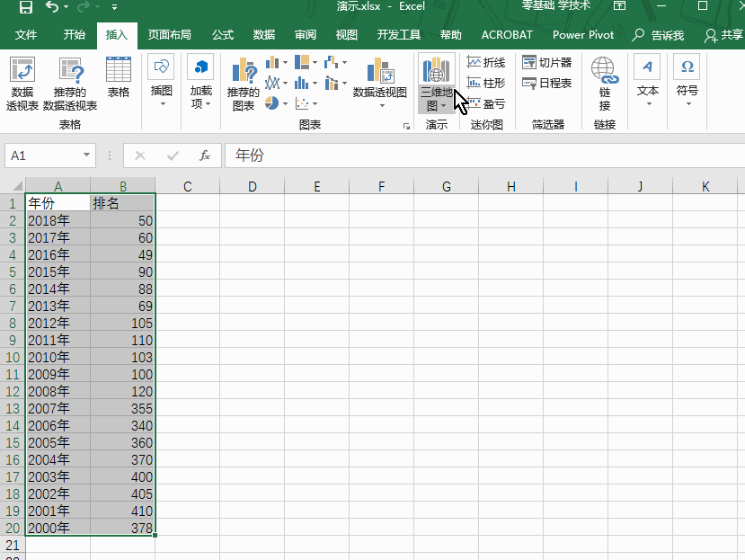The height and width of the screenshot is (560, 745).
Task: Open 推荐的数据透视表 recommended pivot tables
Action: click(70, 84)
